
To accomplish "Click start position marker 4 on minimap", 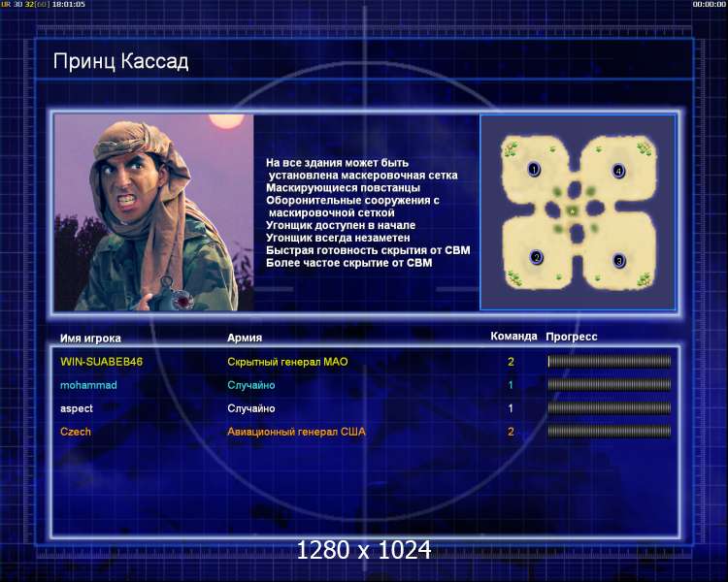I will point(618,171).
